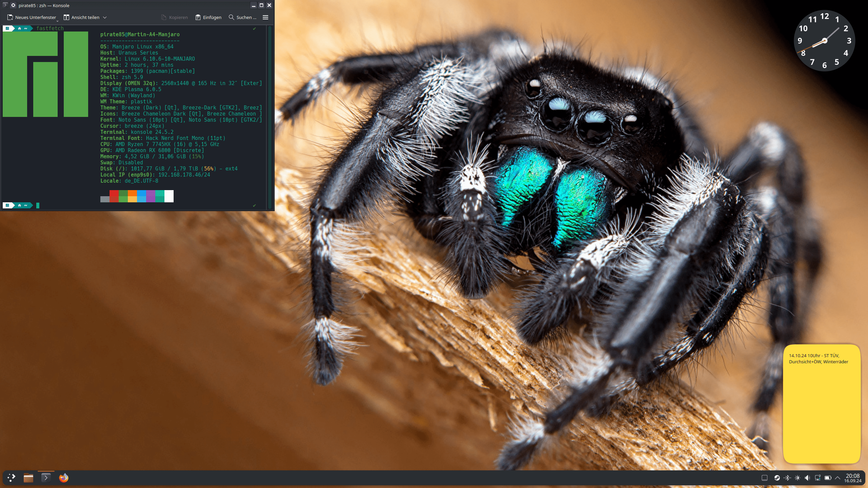Click the home icon in the first prompt
Image resolution: width=868 pixels, height=488 pixels.
coord(19,28)
